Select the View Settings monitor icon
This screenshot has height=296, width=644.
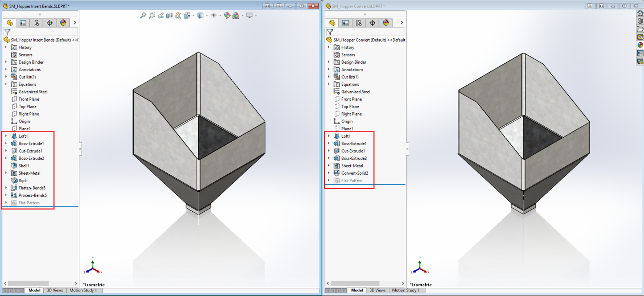point(249,15)
